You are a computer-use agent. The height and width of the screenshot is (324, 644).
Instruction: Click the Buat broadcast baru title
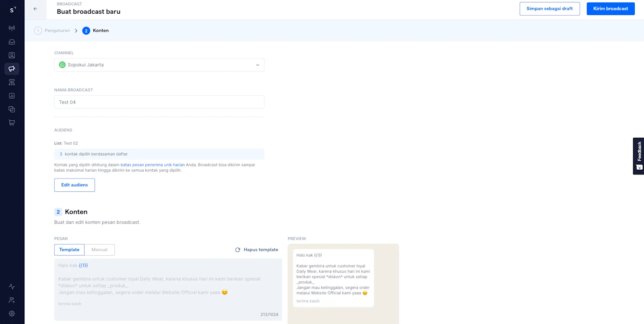click(x=89, y=12)
